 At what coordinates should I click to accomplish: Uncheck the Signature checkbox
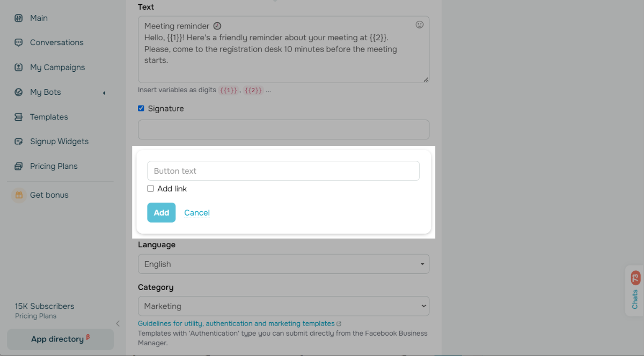click(x=141, y=108)
